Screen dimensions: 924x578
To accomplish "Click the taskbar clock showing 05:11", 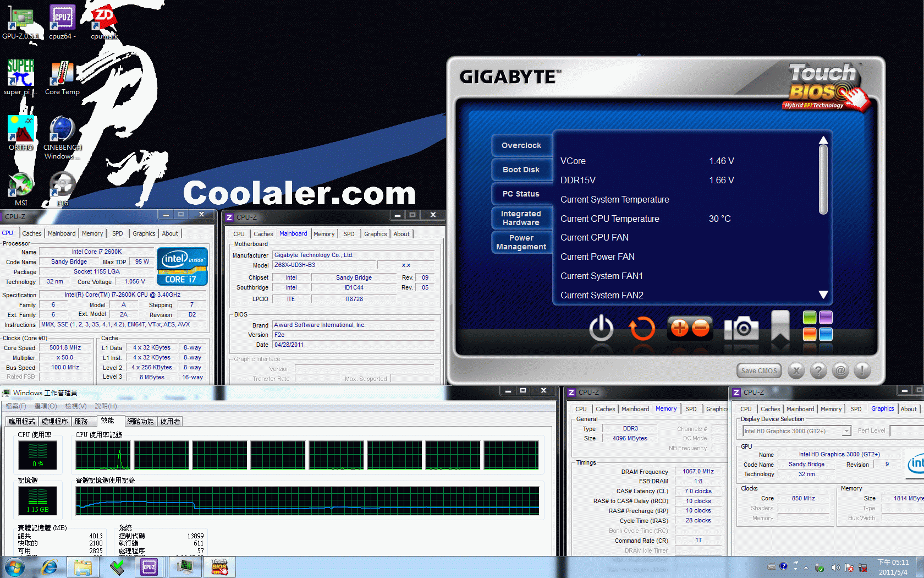I will coord(893,567).
